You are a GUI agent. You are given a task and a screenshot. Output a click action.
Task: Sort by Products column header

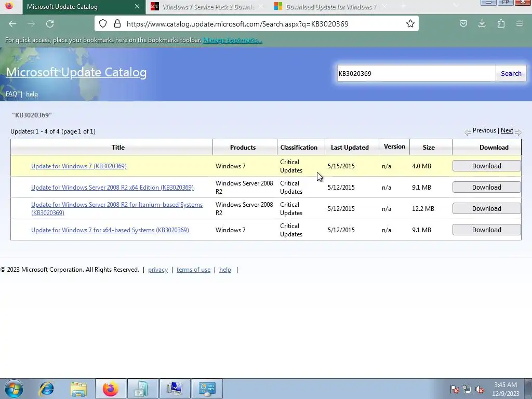pyautogui.click(x=243, y=147)
